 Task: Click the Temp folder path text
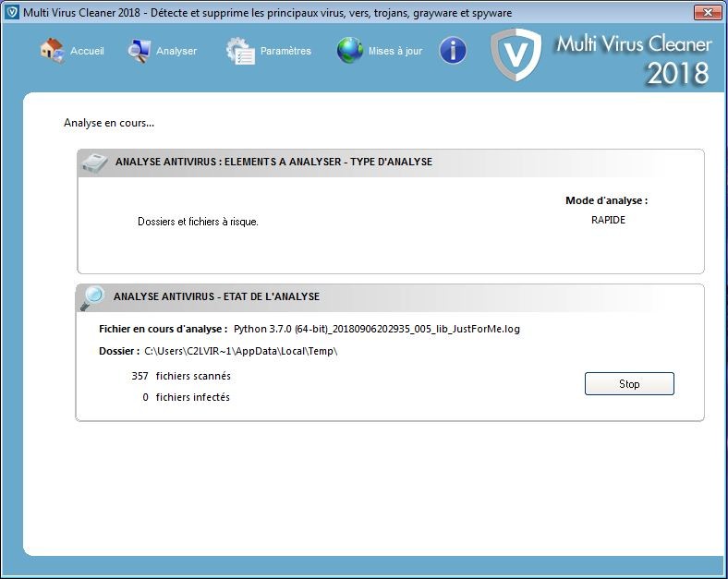[x=241, y=351]
